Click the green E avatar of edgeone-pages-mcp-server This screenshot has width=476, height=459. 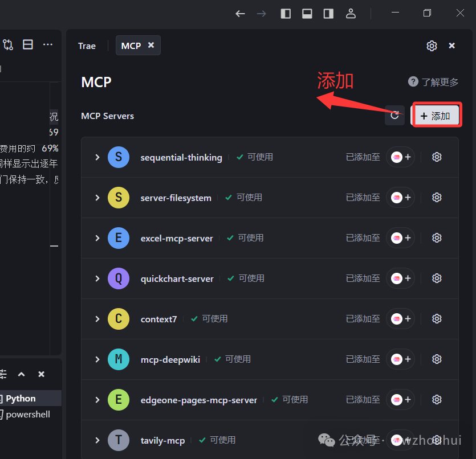(x=119, y=400)
